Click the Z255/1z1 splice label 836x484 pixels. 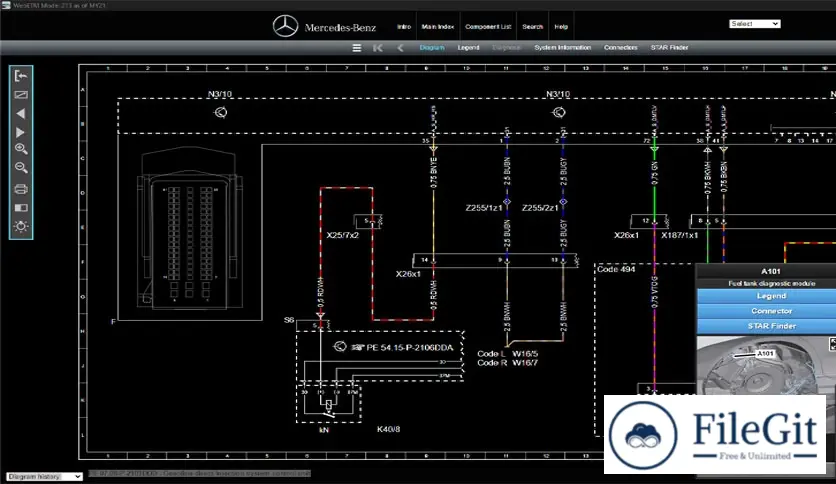484,208
